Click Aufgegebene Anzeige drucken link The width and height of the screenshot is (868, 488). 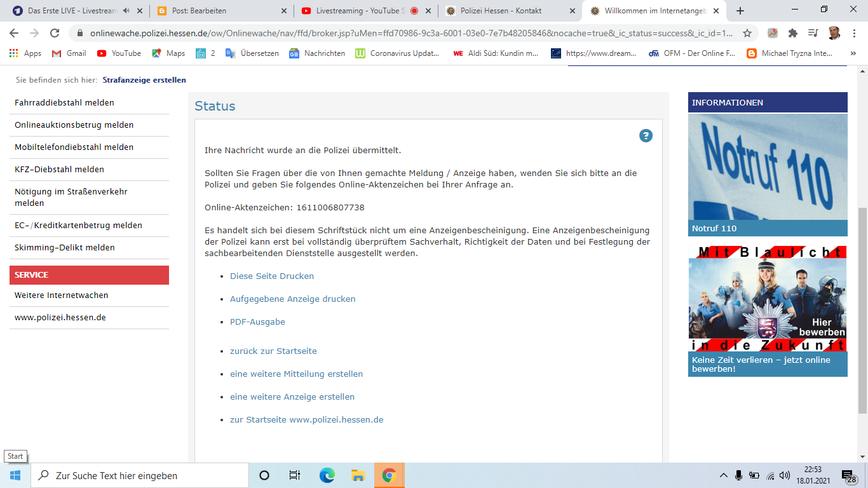point(293,299)
